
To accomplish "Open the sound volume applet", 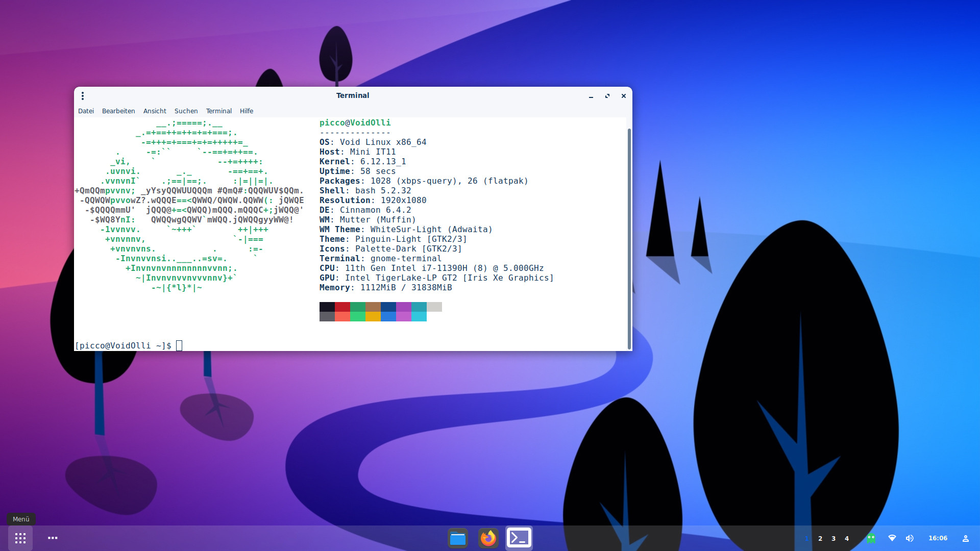I will pos(910,538).
